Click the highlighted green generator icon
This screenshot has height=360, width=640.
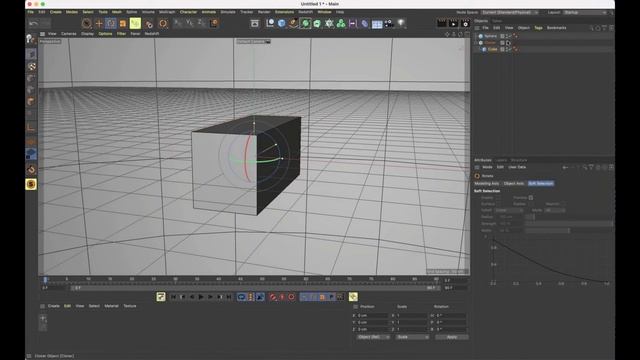[x=305, y=23]
